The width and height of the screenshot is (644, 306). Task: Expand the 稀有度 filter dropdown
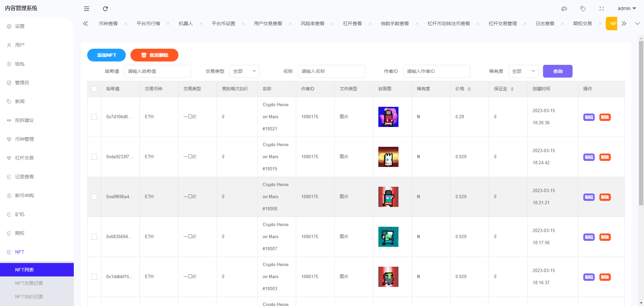pos(523,71)
